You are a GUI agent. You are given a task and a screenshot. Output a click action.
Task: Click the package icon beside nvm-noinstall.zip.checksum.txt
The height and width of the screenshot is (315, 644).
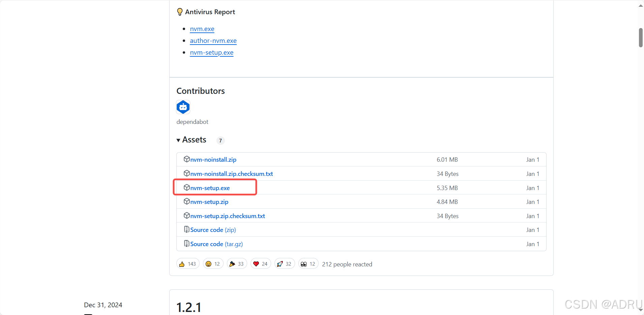[x=187, y=173]
